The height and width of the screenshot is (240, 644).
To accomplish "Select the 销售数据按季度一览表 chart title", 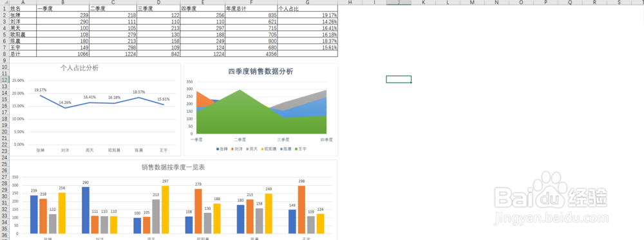I will 173,168.
